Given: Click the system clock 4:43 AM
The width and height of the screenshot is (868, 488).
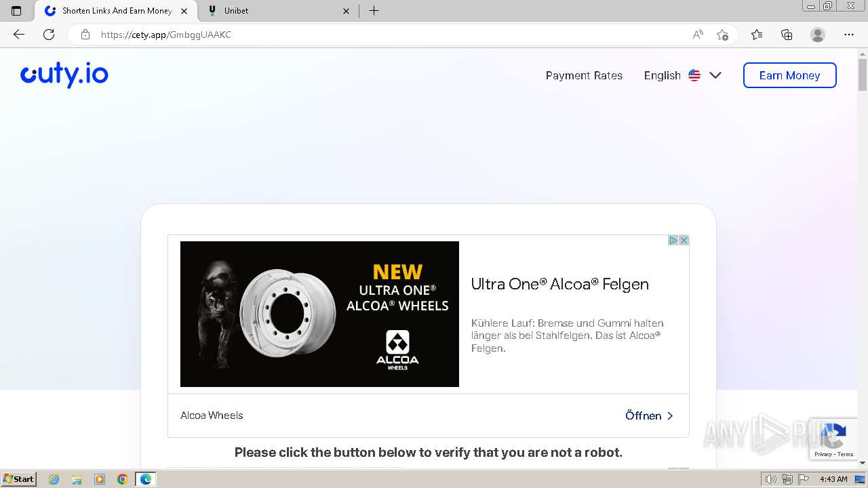Looking at the screenshot, I should 833,479.
